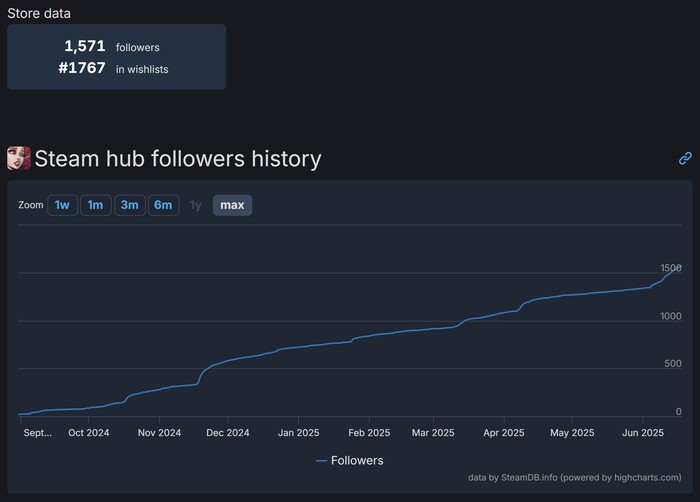This screenshot has width=700, height=502.
Task: Show full history with max zoom
Action: (232, 205)
